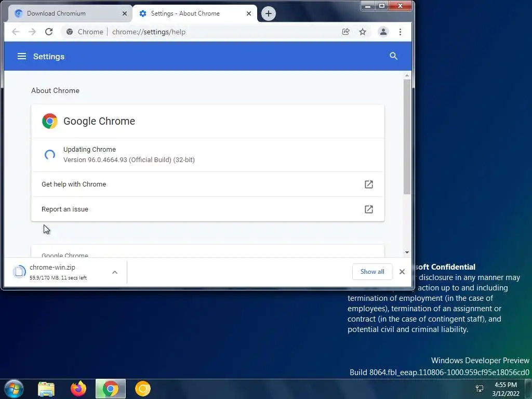Click the scrollbar down arrow
This screenshot has width=532, height=399.
coord(407,252)
